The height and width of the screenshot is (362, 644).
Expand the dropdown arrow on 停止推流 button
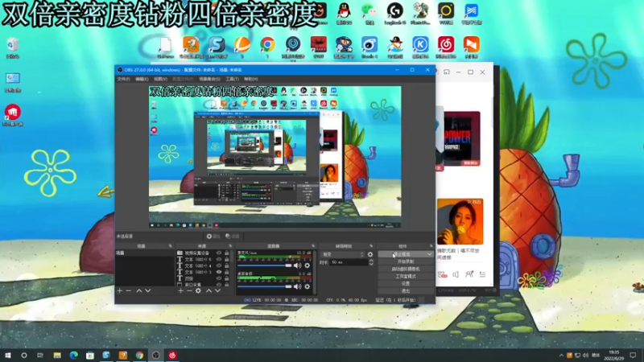[x=429, y=254]
